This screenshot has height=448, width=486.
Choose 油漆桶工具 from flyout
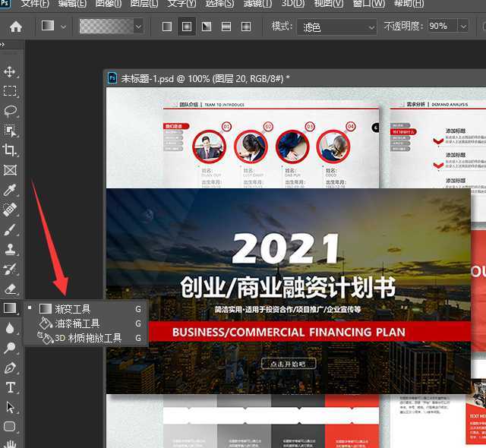[x=86, y=323]
